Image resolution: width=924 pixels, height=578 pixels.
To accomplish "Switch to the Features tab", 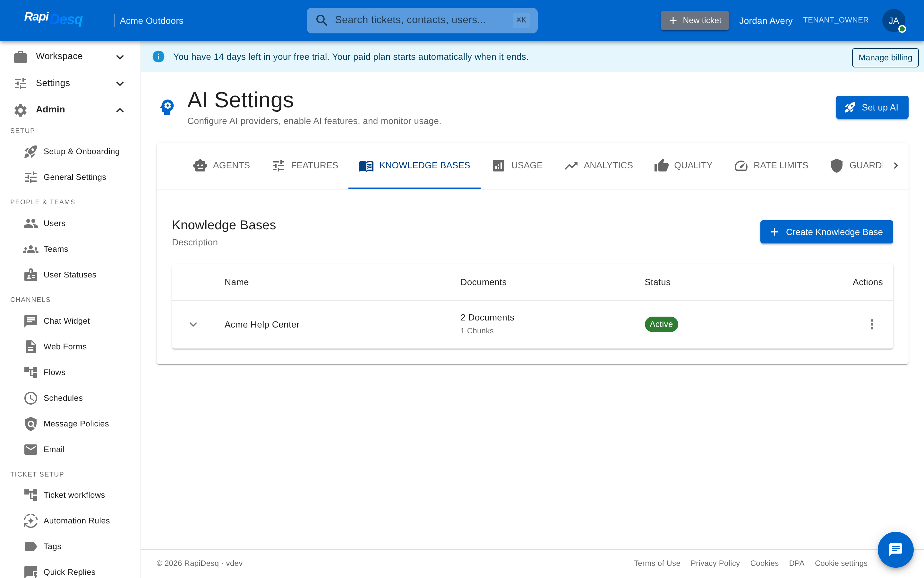I will [305, 165].
